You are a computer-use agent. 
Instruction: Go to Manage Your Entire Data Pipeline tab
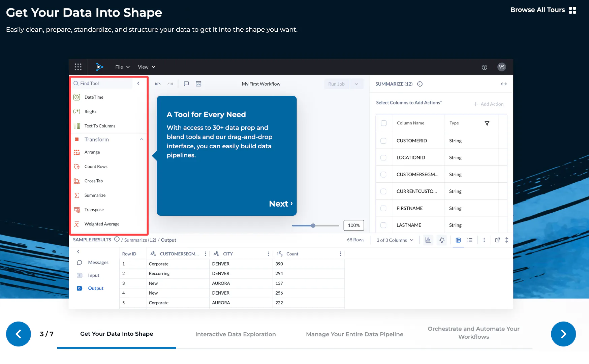(354, 334)
